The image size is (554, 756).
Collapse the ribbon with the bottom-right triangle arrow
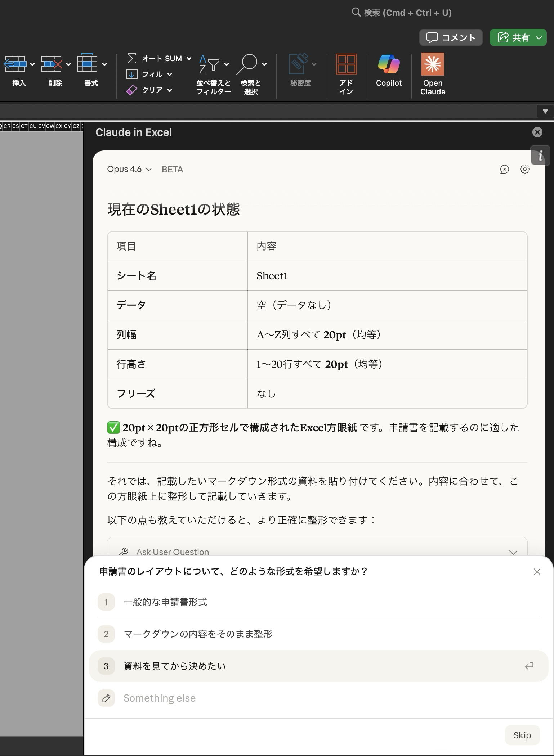(x=545, y=111)
